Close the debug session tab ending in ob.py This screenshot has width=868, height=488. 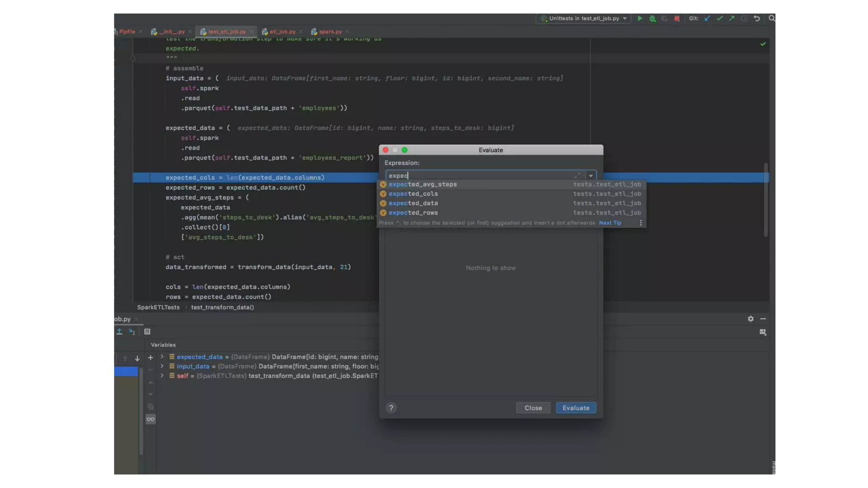tap(136, 319)
